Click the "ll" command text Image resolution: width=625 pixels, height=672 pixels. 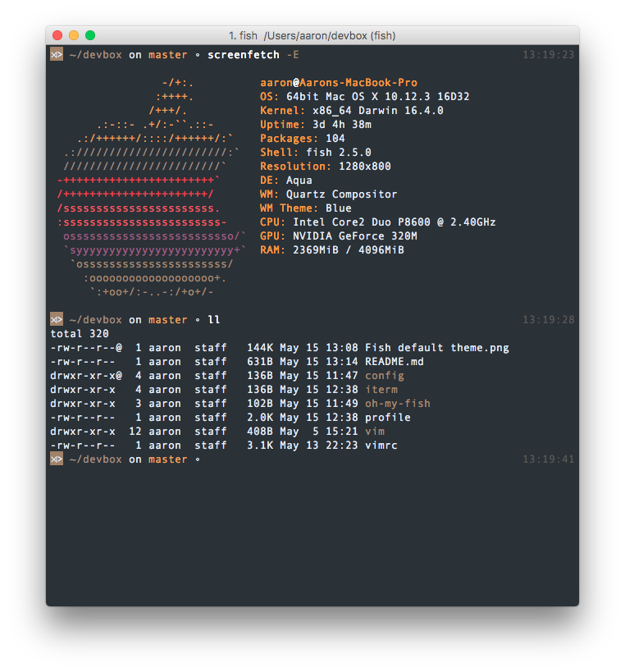click(x=214, y=320)
